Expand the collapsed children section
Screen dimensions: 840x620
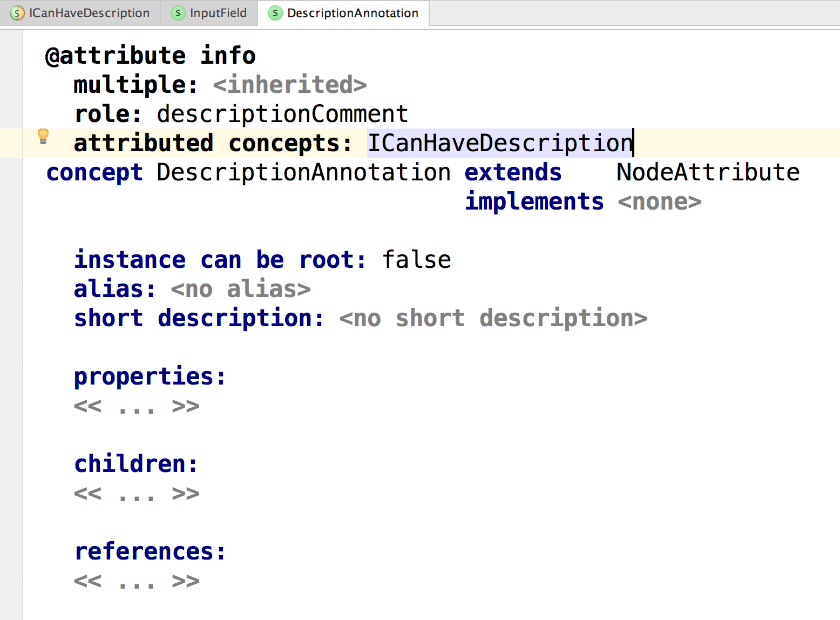click(x=137, y=493)
